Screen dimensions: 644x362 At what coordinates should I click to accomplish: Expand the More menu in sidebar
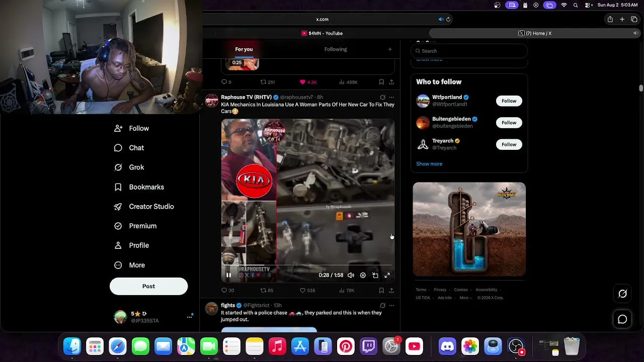tap(130, 265)
